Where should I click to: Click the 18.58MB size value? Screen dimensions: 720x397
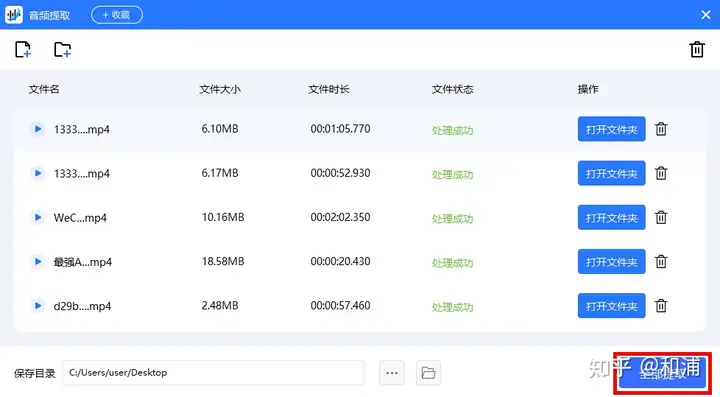(x=223, y=261)
